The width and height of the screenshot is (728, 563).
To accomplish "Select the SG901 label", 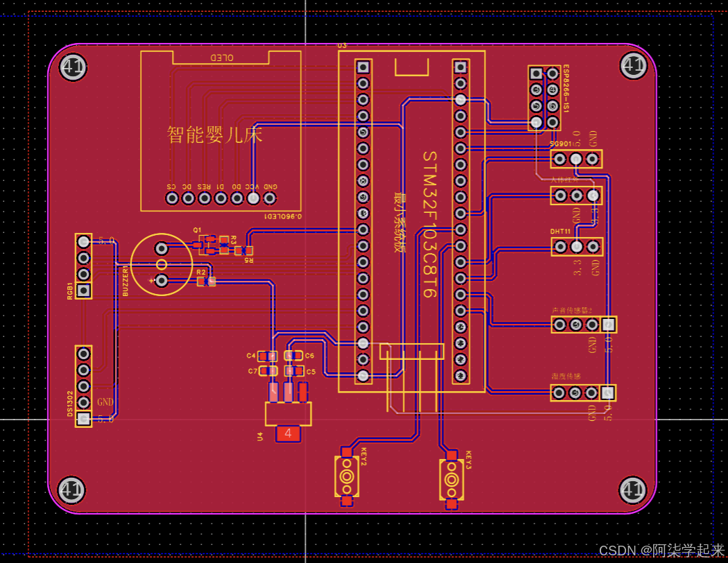I will point(560,144).
